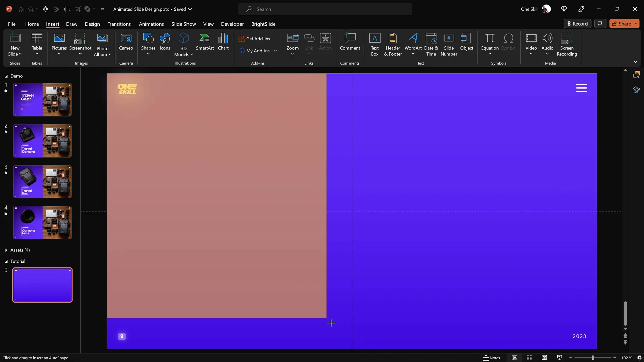Click the Record button
This screenshot has width=644, height=362.
point(577,24)
